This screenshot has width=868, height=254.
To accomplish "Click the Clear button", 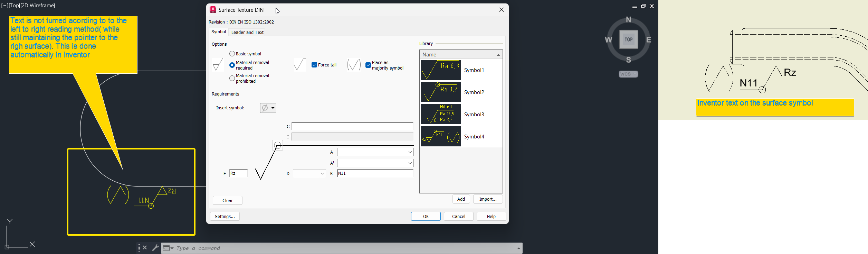I will click(228, 200).
